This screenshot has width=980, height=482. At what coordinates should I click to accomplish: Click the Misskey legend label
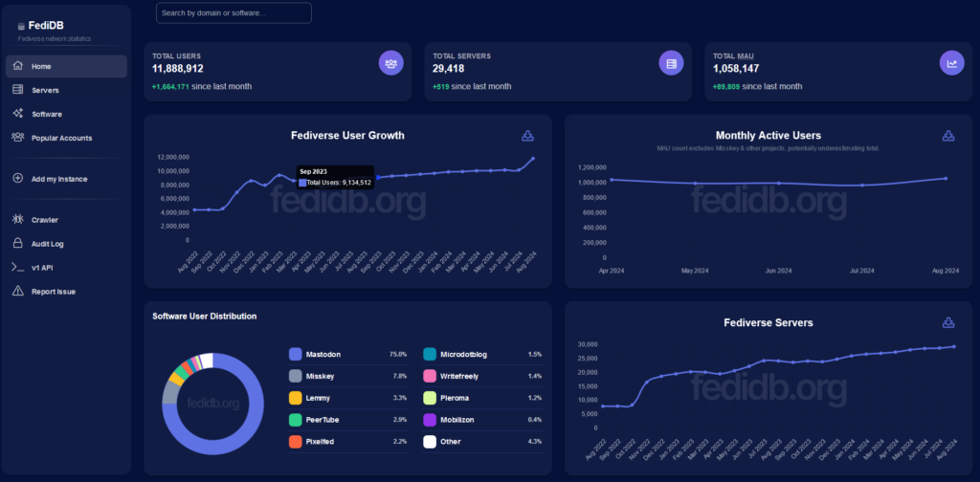(320, 376)
